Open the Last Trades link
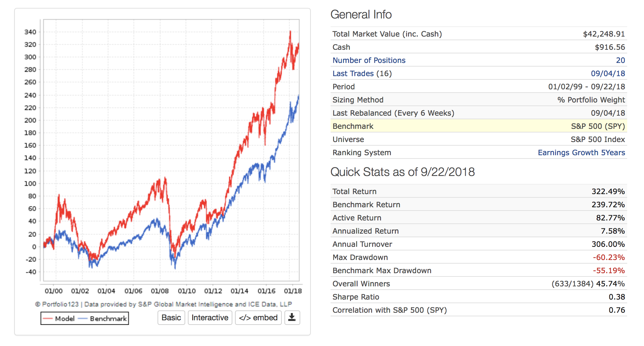 353,73
